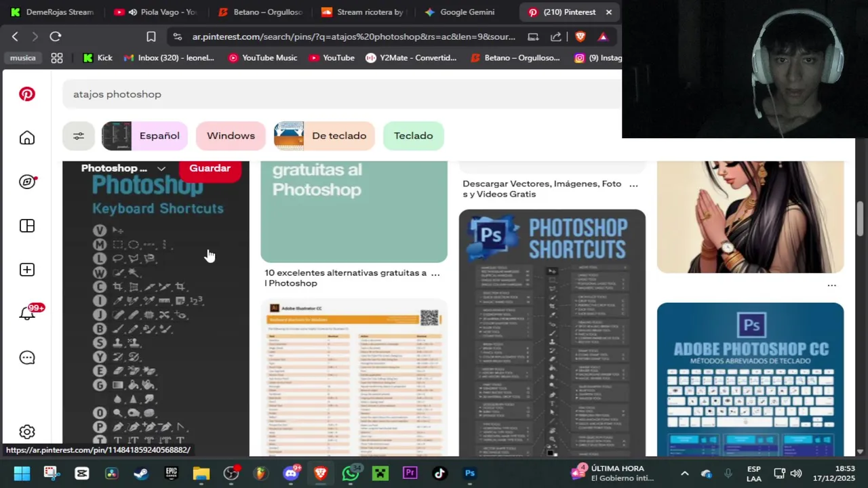Open more options under the praying woman pin
The width and height of the screenshot is (868, 488).
click(832, 285)
